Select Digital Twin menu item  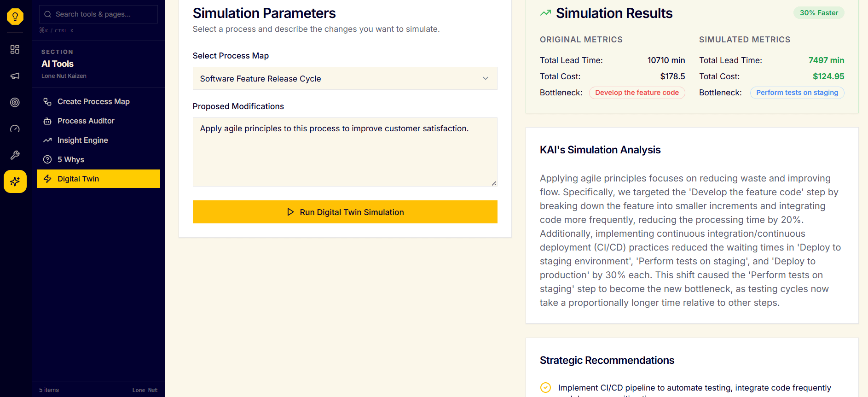98,179
